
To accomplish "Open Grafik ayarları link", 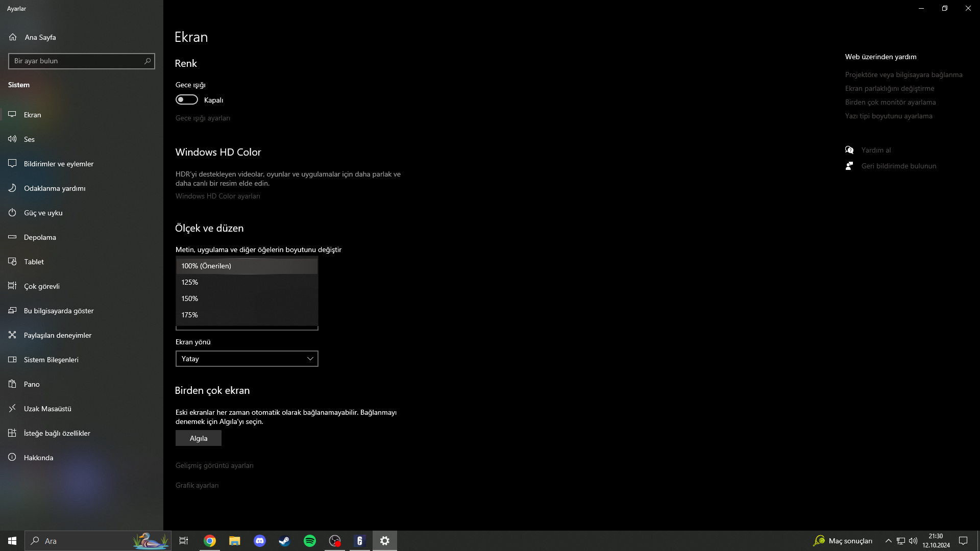I will (x=197, y=486).
